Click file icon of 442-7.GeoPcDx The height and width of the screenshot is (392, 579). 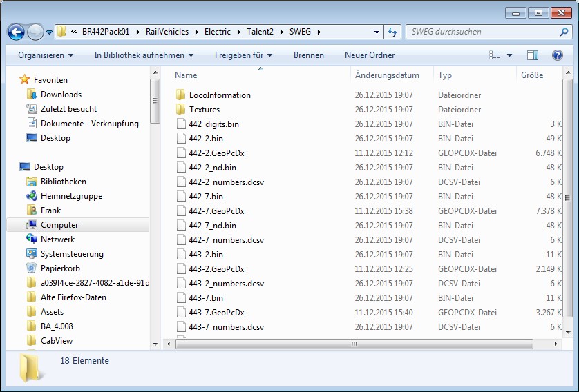181,211
